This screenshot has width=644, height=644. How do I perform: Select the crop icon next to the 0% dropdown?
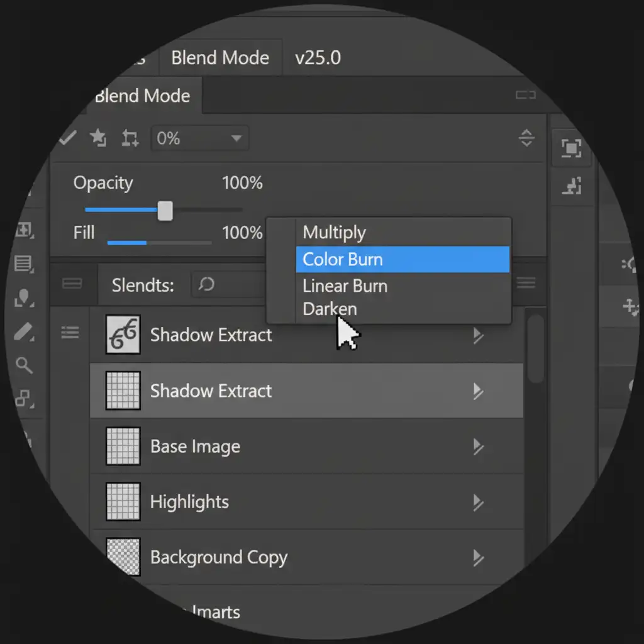pos(130,138)
